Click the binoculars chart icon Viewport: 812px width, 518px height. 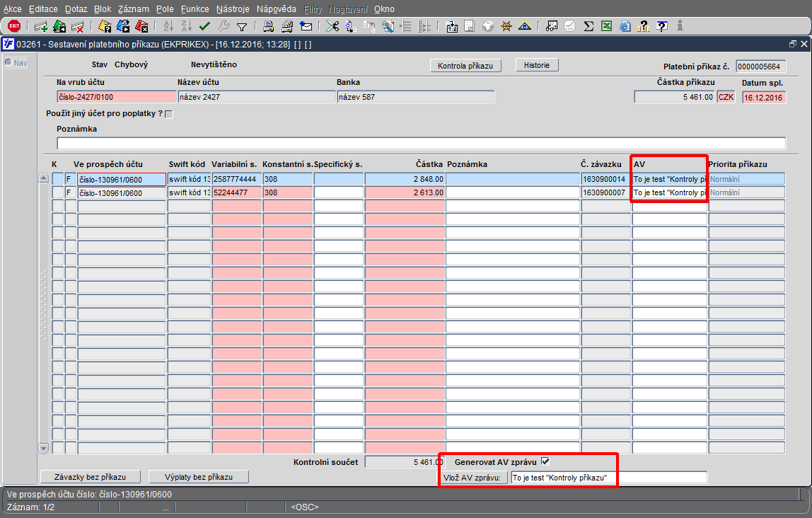(552, 26)
